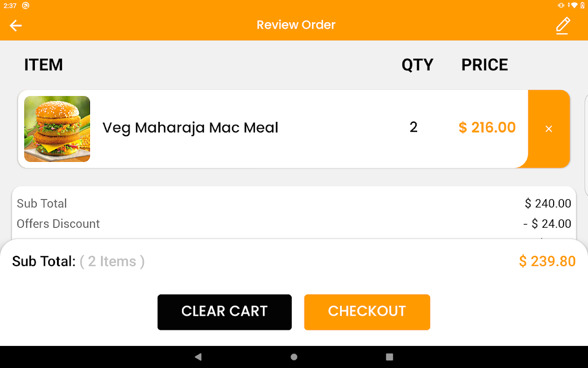Click the CLEAR CART button

224,312
